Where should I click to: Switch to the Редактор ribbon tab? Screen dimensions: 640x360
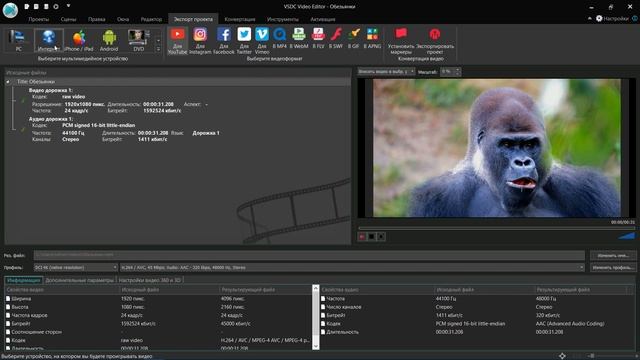pyautogui.click(x=151, y=19)
